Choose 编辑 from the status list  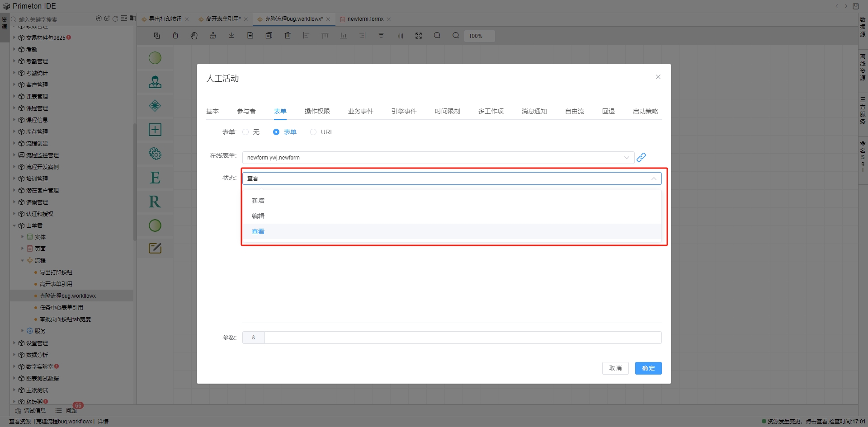tap(258, 216)
